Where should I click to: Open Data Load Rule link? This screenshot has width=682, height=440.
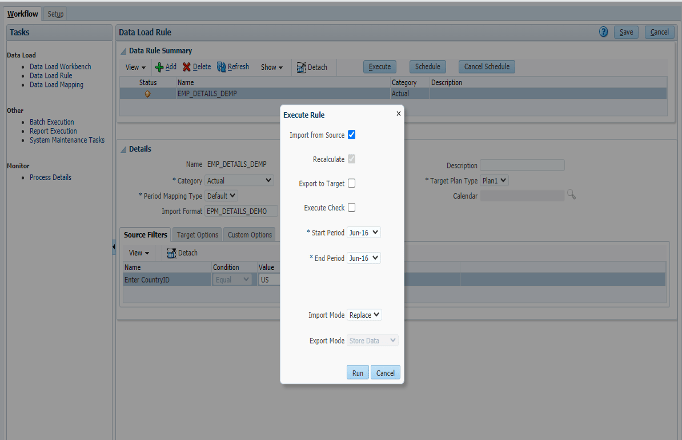click(51, 76)
